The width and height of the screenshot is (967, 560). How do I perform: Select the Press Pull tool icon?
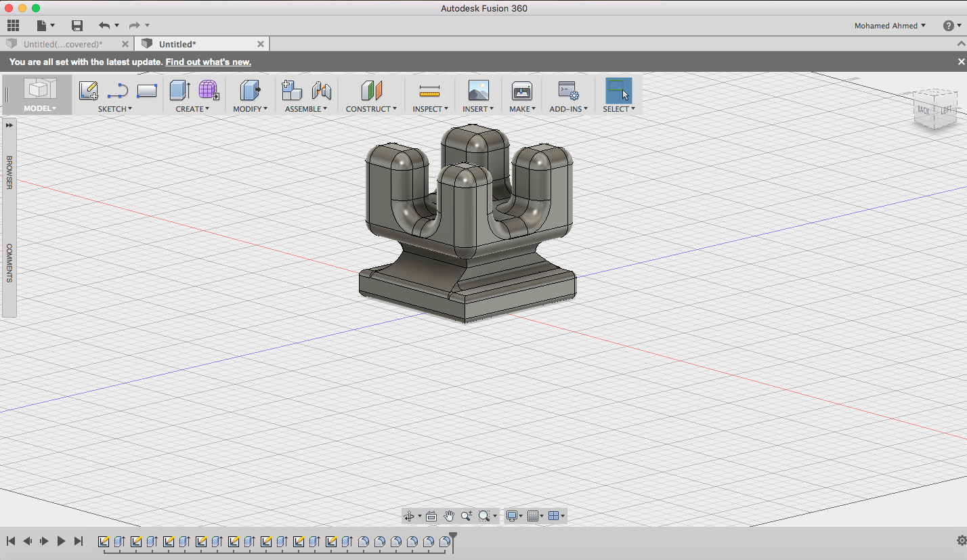pos(251,91)
